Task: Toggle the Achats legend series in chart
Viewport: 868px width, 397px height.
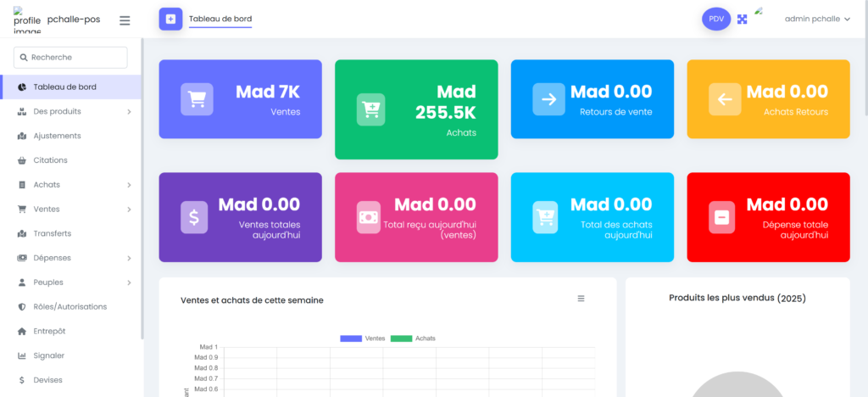Action: point(413,338)
